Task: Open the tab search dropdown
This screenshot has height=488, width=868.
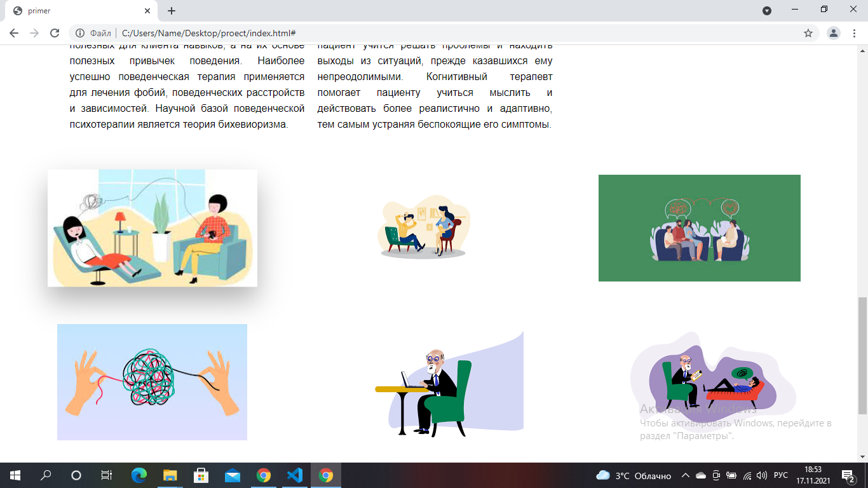Action: click(767, 11)
